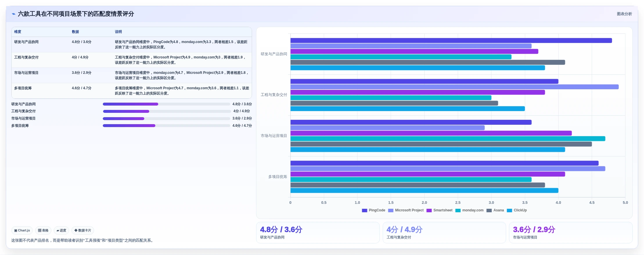The image size is (644, 255).
Task: Click the PingCode bar in 研发与产品协同 group
Action: tap(451, 41)
